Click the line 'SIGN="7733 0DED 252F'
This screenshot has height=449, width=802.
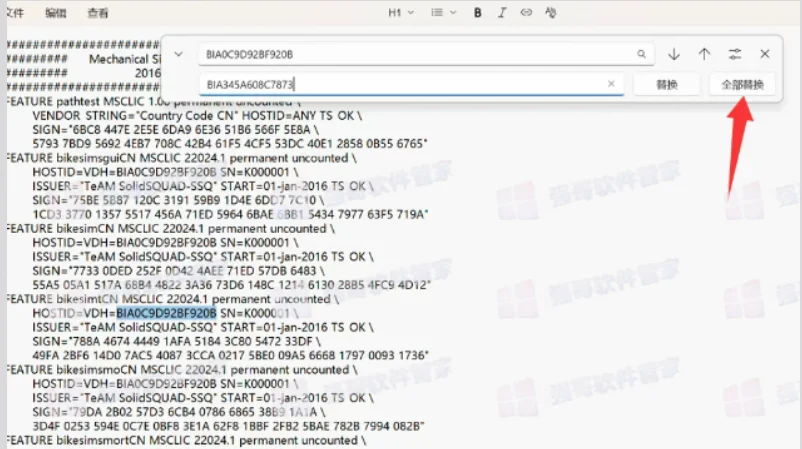[x=178, y=271]
